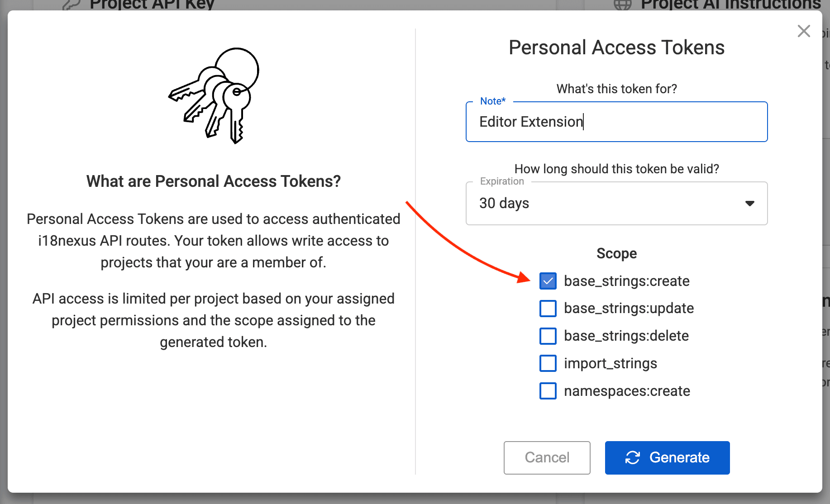Close the Personal Access Tokens dialog
The image size is (830, 504).
point(804,31)
